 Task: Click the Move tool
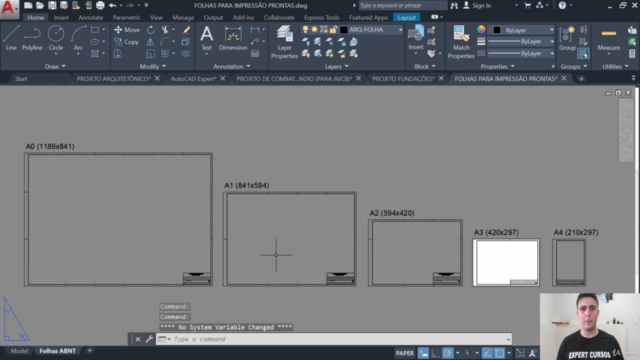[127, 30]
